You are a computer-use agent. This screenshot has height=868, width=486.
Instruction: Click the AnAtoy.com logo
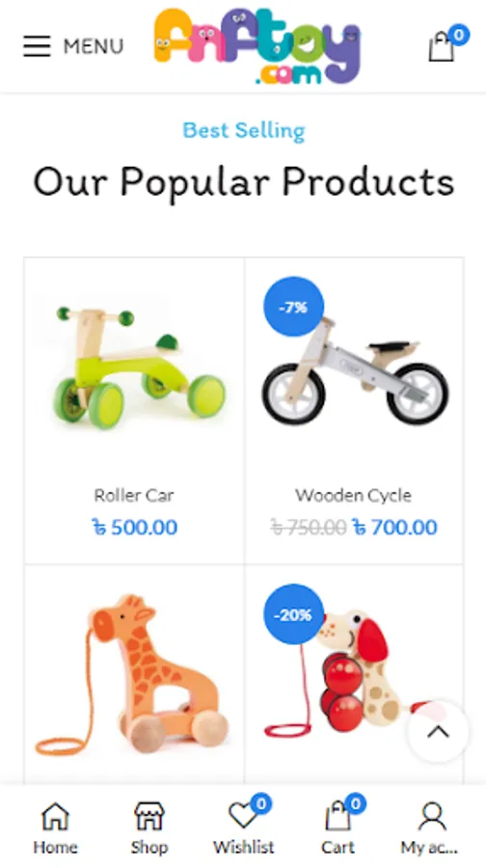[257, 46]
